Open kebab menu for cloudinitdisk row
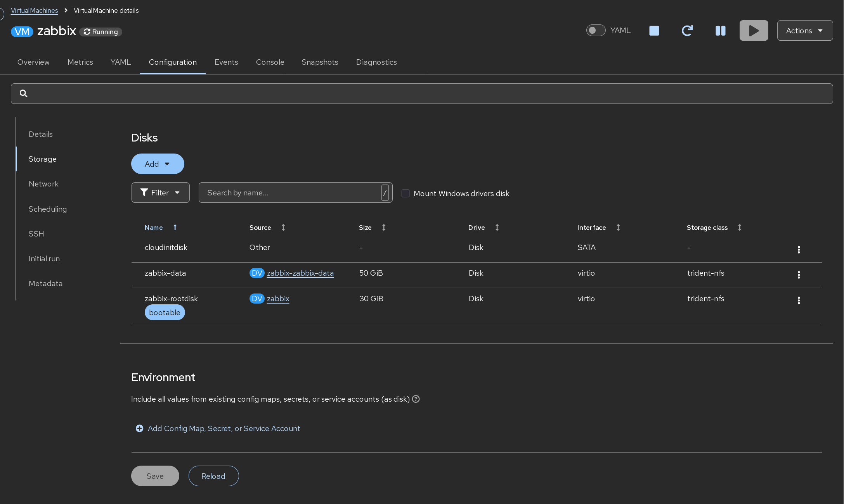This screenshot has height=504, width=844. 799,250
